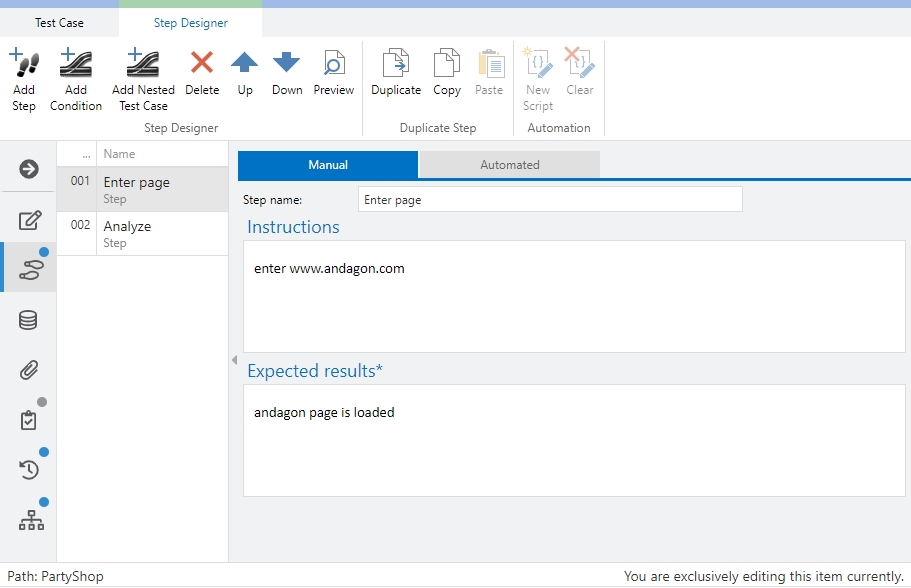Open the database sidebar icon
The image size is (911, 588).
(x=29, y=320)
